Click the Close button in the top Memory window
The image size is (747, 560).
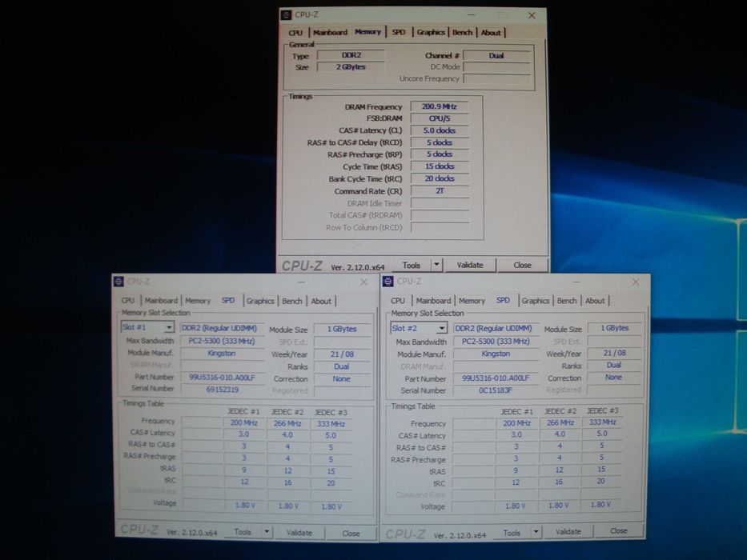pos(522,266)
